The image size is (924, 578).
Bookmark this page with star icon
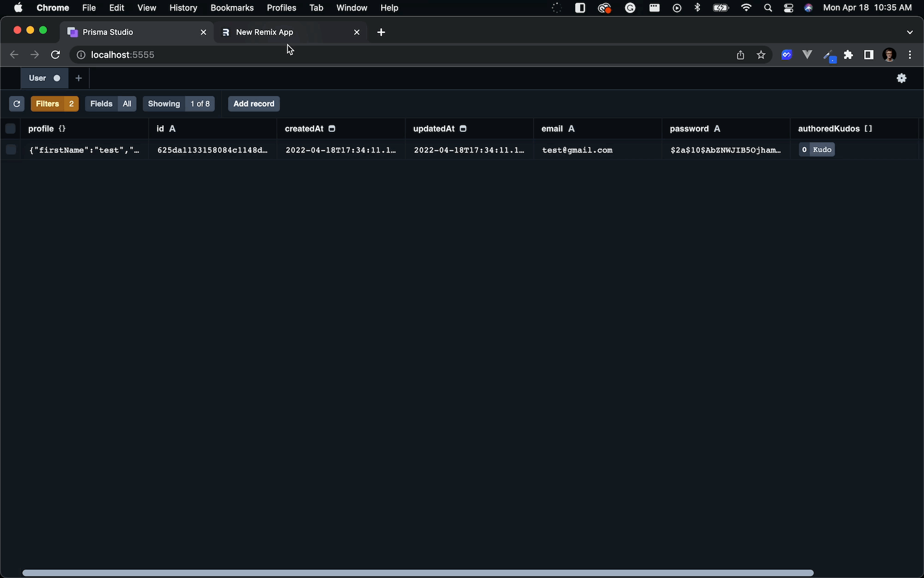tap(761, 55)
